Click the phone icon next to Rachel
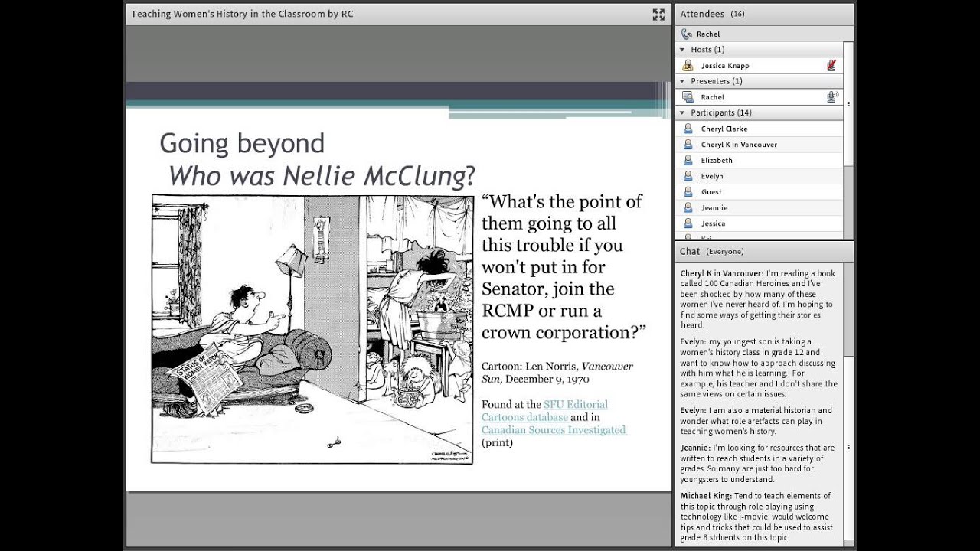Image resolution: width=980 pixels, height=551 pixels. pyautogui.click(x=687, y=34)
